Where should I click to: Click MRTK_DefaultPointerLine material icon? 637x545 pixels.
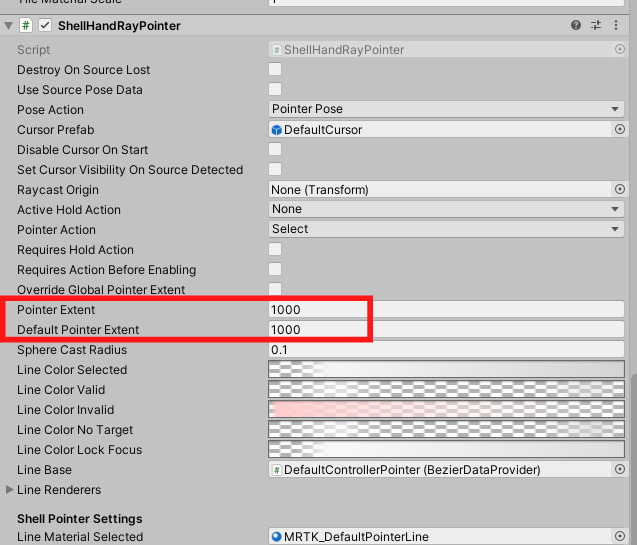[277, 536]
